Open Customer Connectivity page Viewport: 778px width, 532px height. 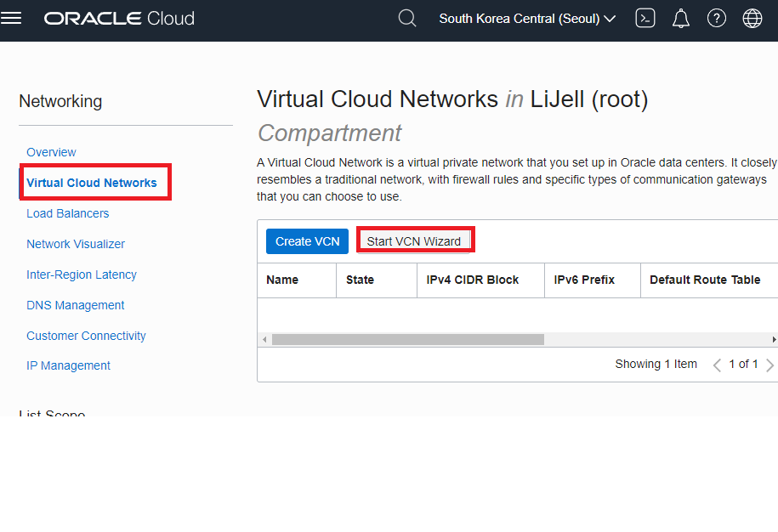coord(86,336)
